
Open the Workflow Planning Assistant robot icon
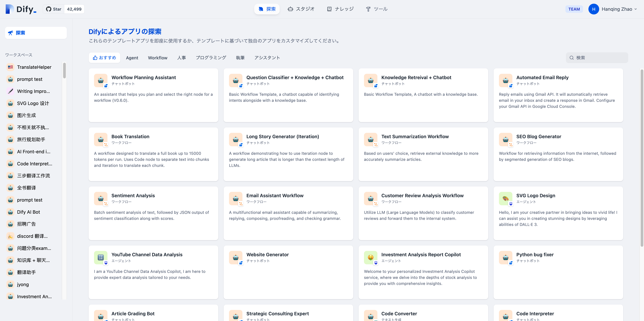point(101,81)
